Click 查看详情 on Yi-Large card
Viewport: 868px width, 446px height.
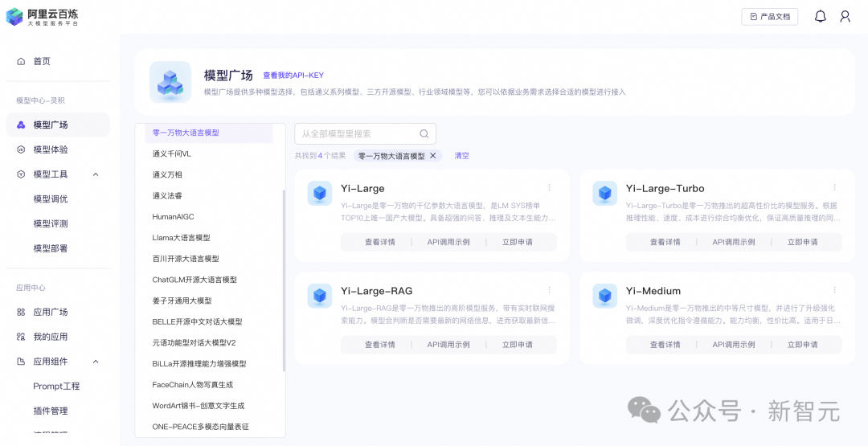[379, 243]
